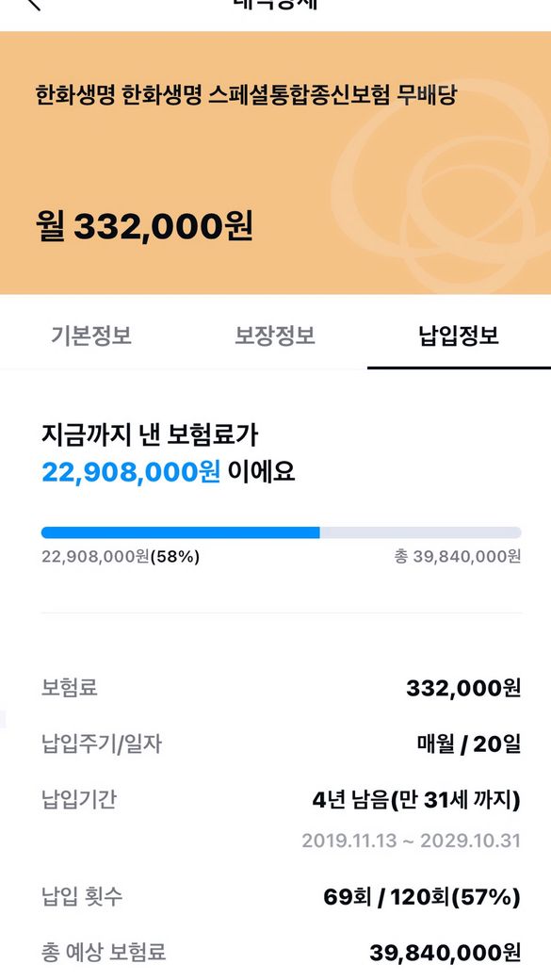
Task: Tap the 납입 횟수 69회 / 120회 row
Action: pos(281,897)
